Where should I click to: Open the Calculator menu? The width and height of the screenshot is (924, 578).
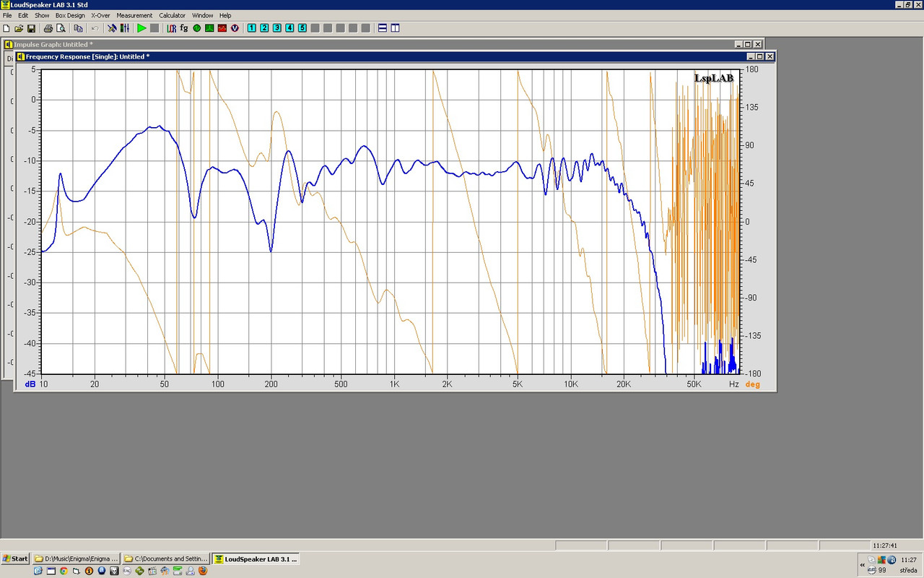tap(172, 15)
